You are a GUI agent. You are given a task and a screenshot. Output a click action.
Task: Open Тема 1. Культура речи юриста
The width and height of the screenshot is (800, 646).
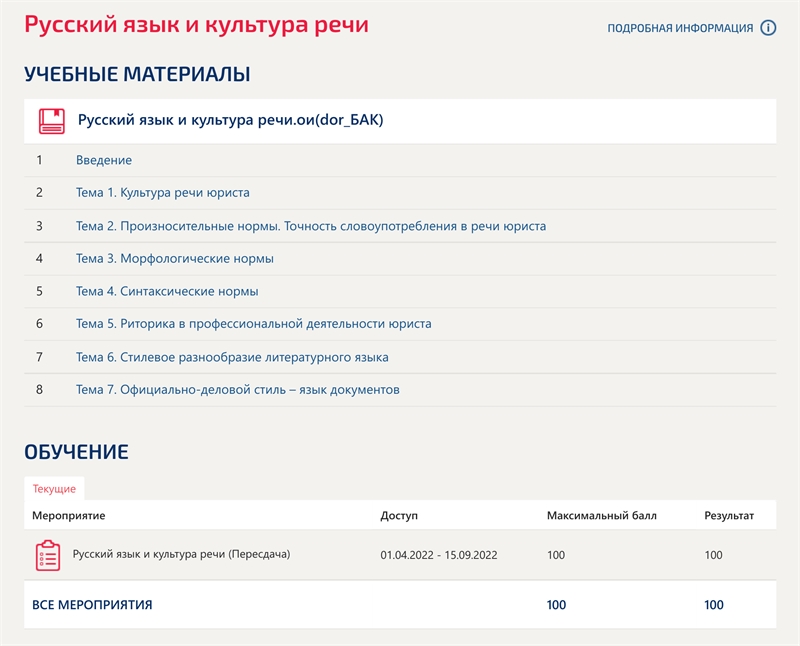click(163, 192)
